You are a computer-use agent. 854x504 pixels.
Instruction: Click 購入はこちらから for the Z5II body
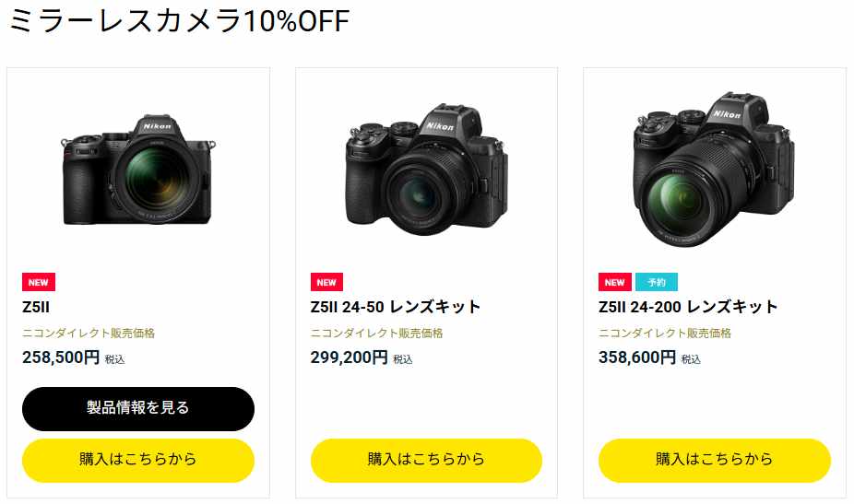coord(138,461)
